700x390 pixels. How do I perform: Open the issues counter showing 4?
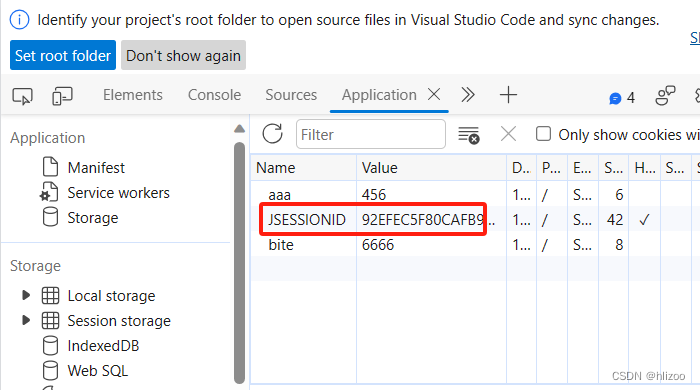tap(622, 97)
